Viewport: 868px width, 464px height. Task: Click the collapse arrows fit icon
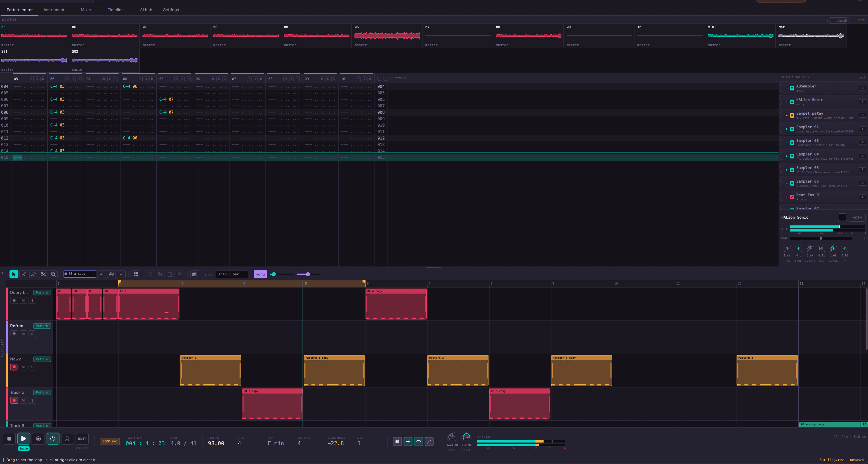136,274
